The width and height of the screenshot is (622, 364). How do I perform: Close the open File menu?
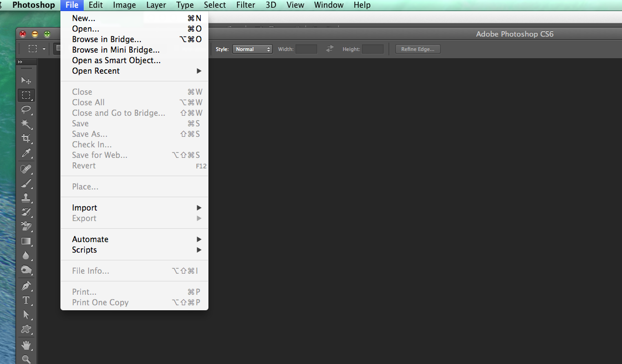pos(72,5)
